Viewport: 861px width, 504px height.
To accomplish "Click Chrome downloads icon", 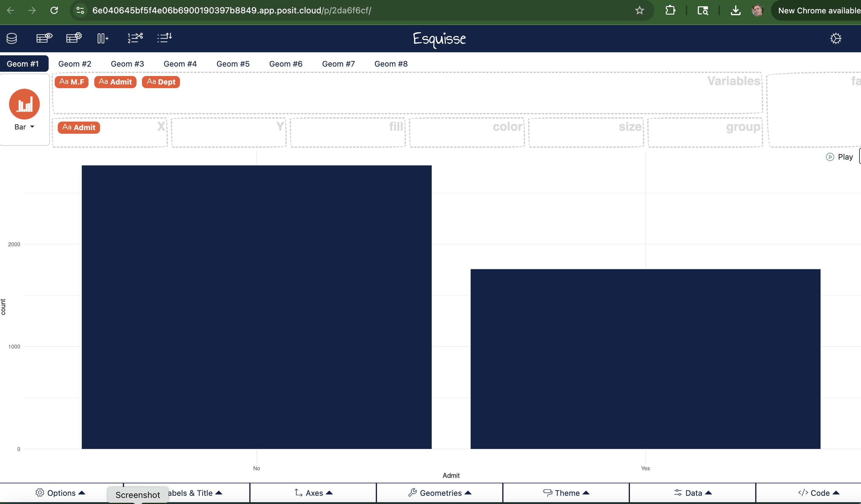I will 735,11.
